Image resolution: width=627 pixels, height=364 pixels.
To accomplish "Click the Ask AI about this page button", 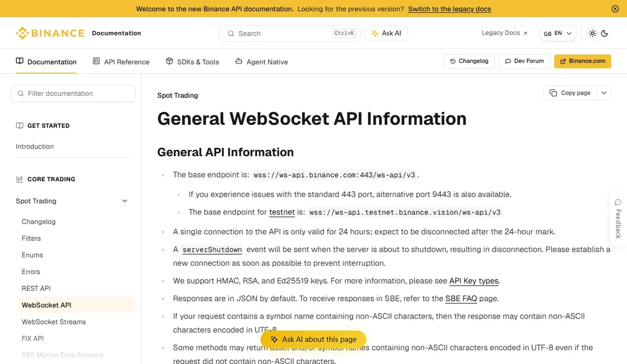I will pos(313,339).
